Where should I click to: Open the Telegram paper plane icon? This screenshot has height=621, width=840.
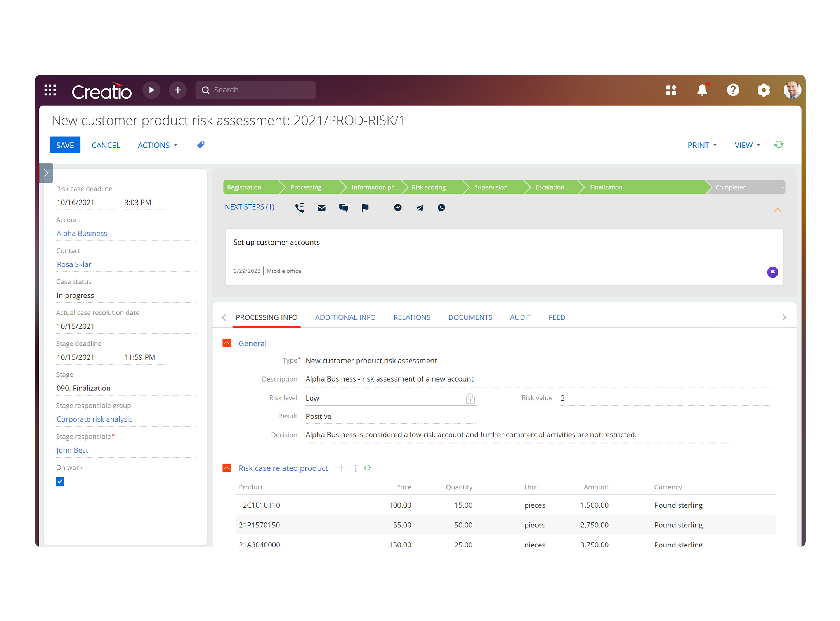pos(420,208)
